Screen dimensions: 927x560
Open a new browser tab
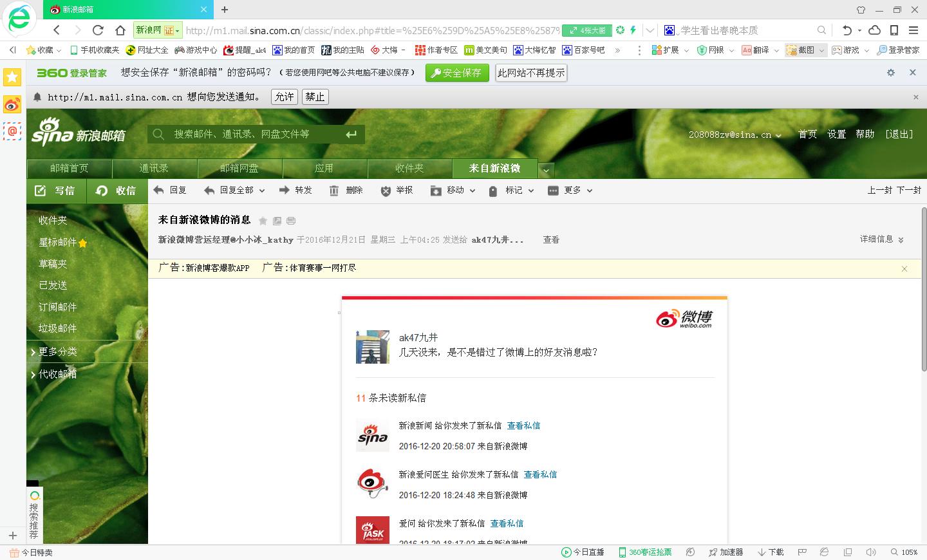pyautogui.click(x=225, y=10)
